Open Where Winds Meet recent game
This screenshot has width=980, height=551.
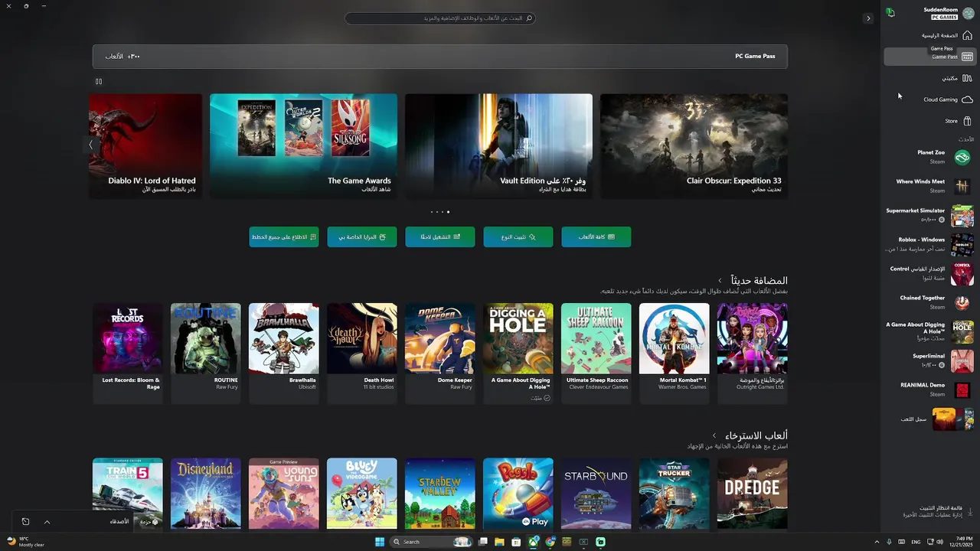930,186
